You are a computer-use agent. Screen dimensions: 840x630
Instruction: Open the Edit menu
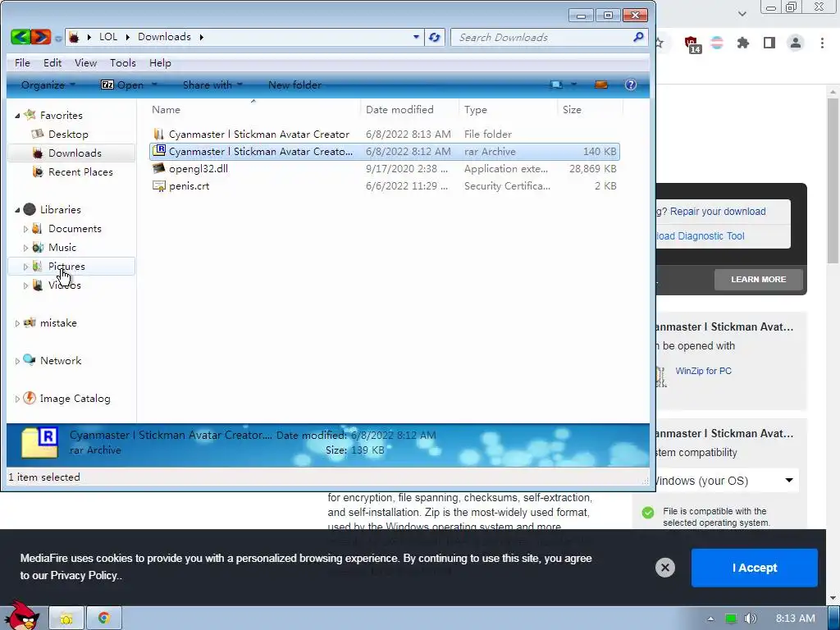(52, 62)
